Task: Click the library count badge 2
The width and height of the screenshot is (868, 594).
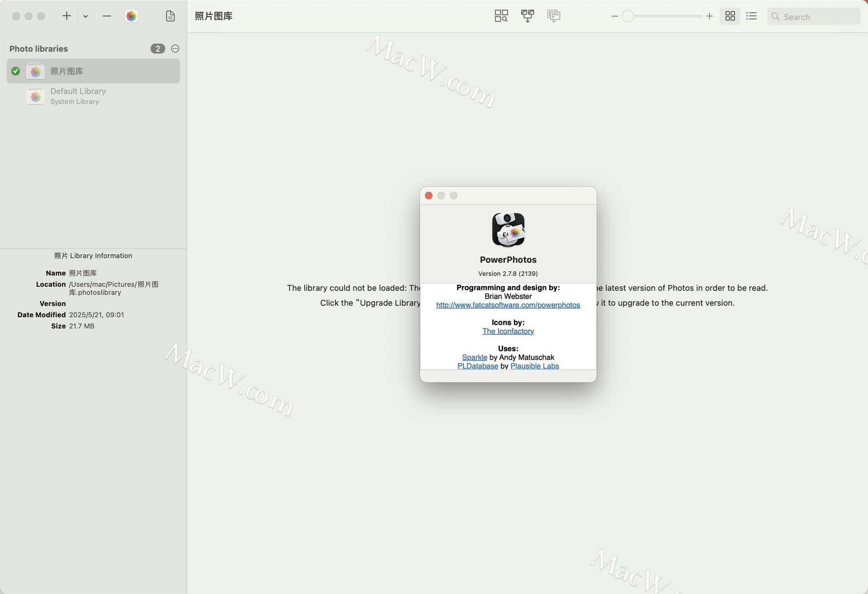Action: click(158, 48)
